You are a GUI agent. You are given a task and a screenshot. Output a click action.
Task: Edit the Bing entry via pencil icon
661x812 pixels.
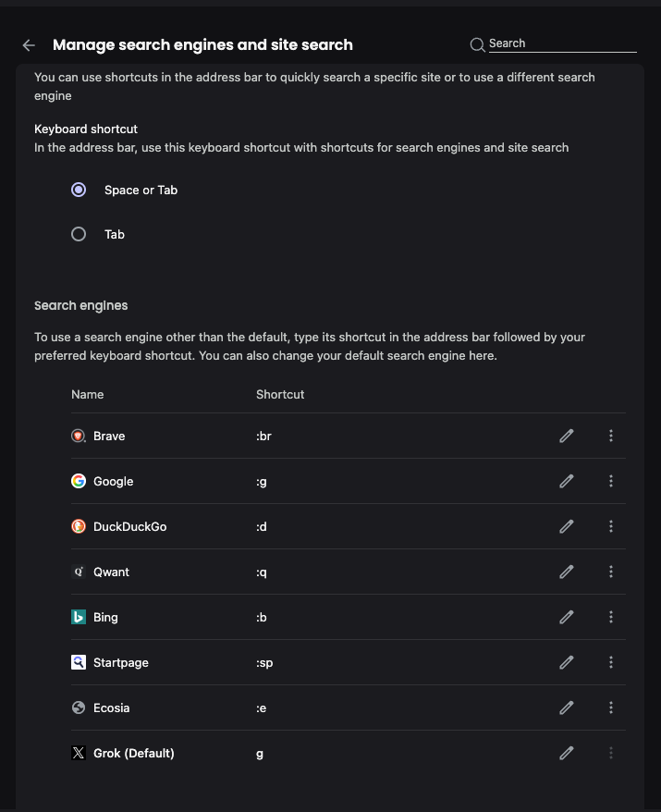(x=567, y=617)
